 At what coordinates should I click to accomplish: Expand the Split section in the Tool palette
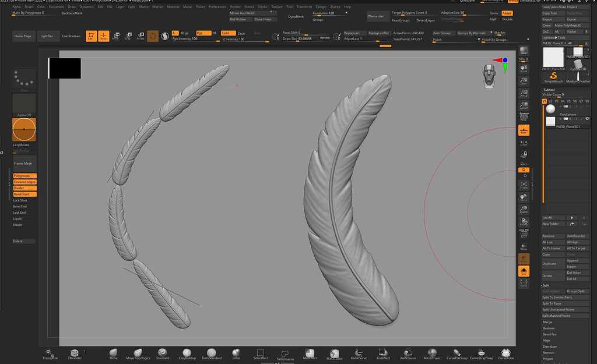coord(547,285)
